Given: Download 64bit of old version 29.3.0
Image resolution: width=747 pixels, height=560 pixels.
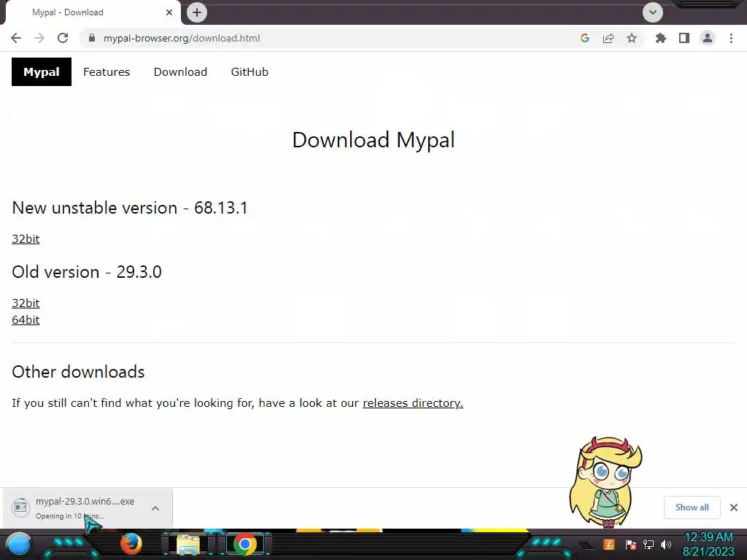Looking at the screenshot, I should [x=26, y=319].
